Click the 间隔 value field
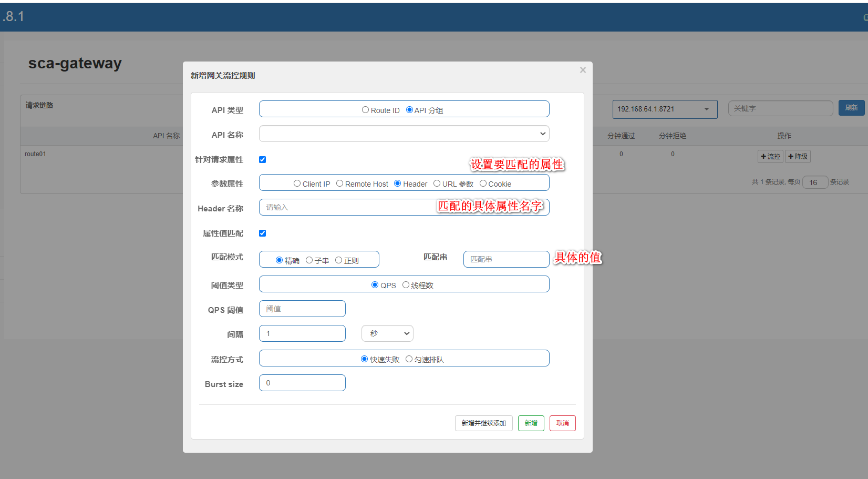 302,333
